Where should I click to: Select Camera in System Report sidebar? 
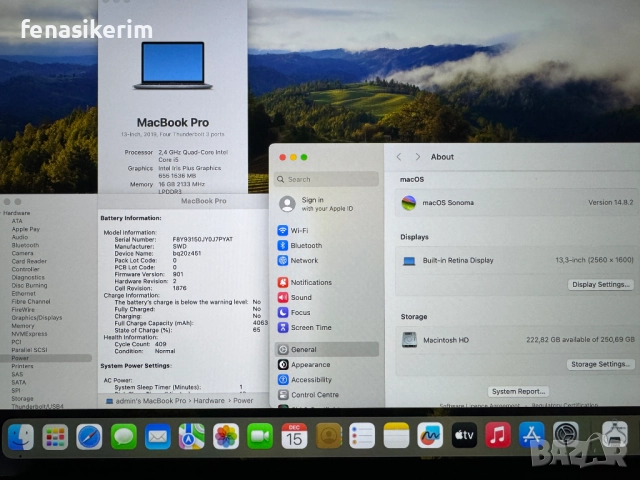click(22, 253)
